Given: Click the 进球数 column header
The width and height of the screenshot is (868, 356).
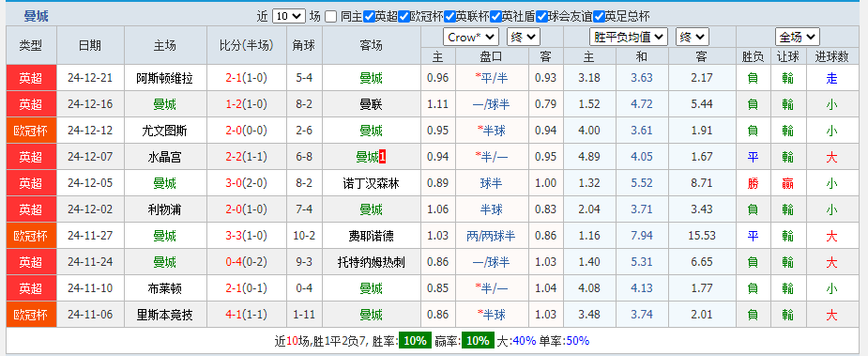Looking at the screenshot, I should pos(831,56).
